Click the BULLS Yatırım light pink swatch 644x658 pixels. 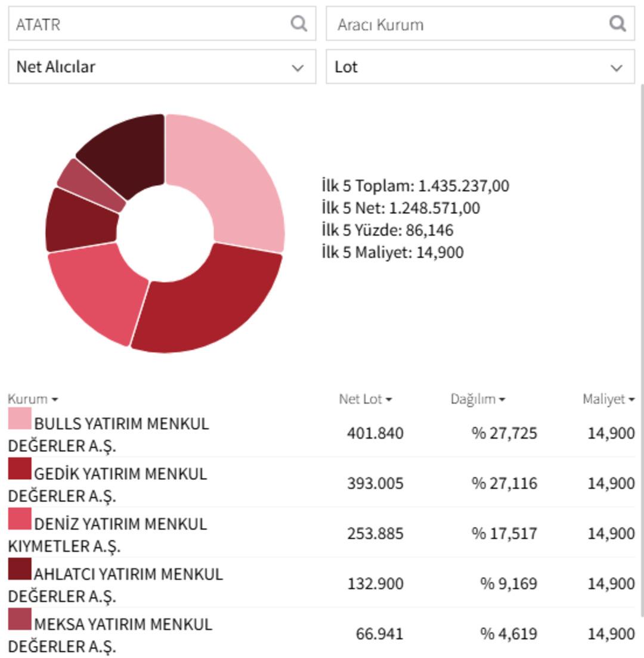pyautogui.click(x=20, y=418)
